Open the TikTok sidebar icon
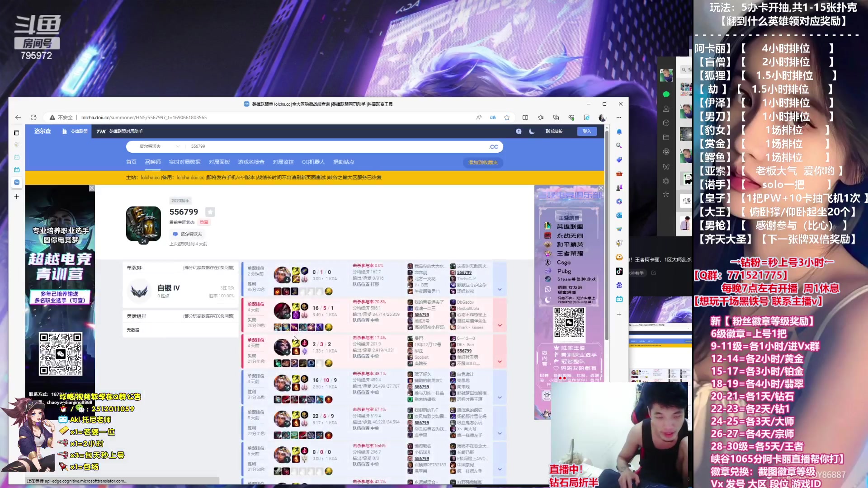The width and height of the screenshot is (868, 488). click(619, 271)
